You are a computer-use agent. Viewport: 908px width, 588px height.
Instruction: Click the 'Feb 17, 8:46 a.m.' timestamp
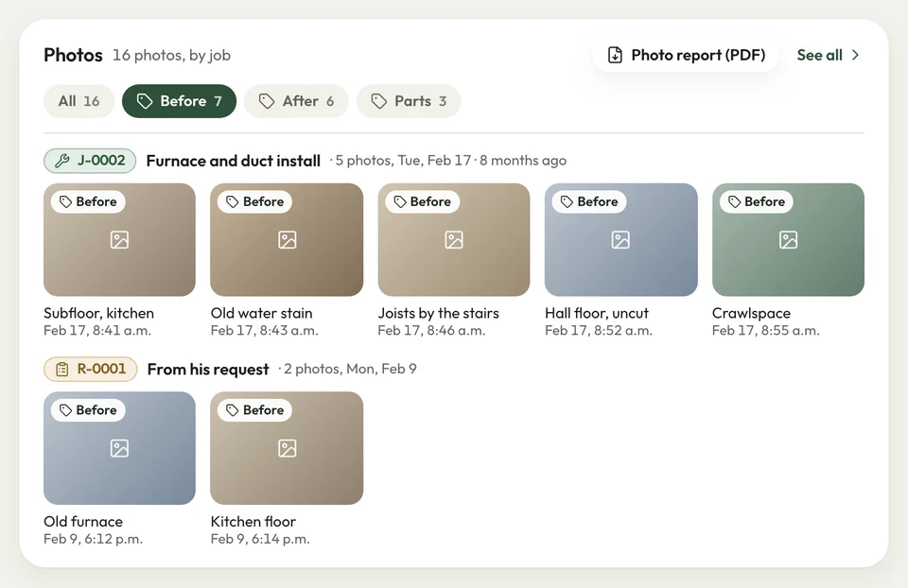pyautogui.click(x=431, y=331)
